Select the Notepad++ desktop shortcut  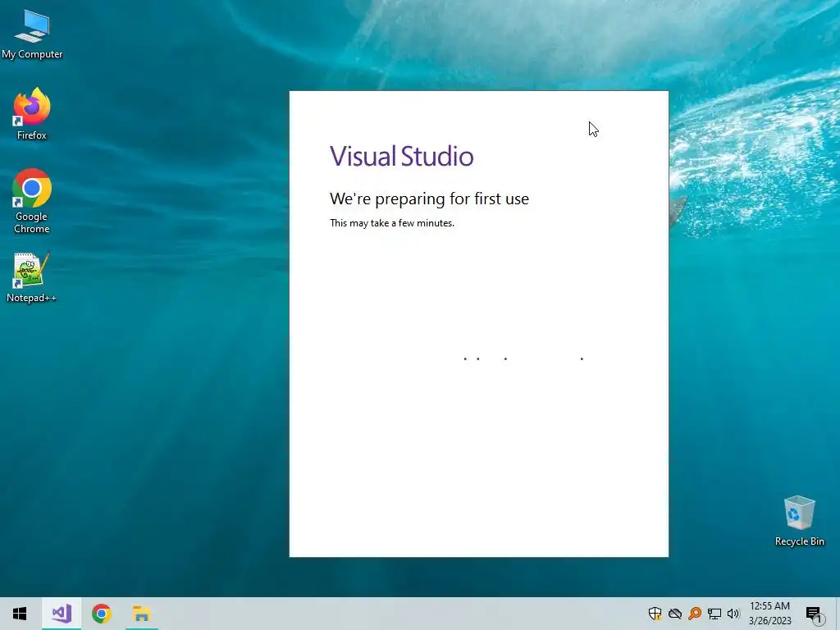(x=31, y=277)
